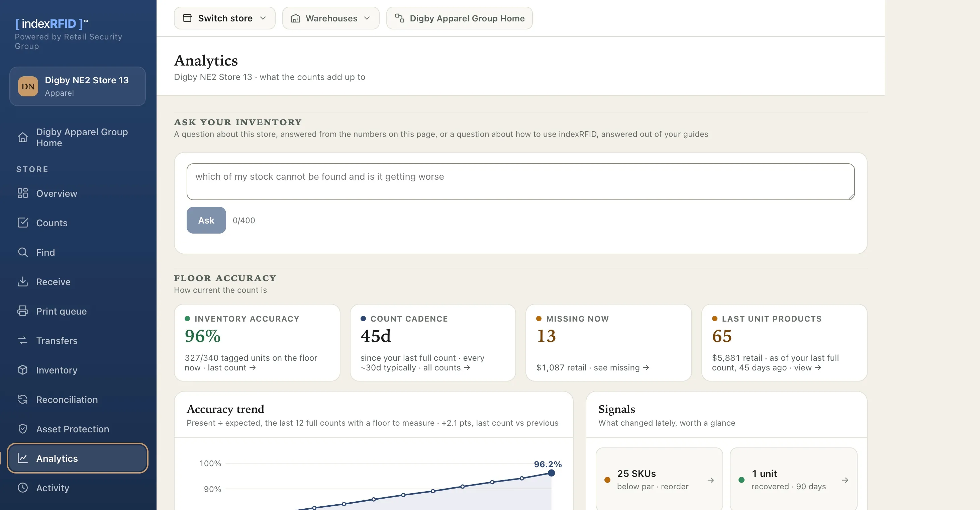Click the Find magnifier icon
This screenshot has width=980, height=510.
[23, 252]
